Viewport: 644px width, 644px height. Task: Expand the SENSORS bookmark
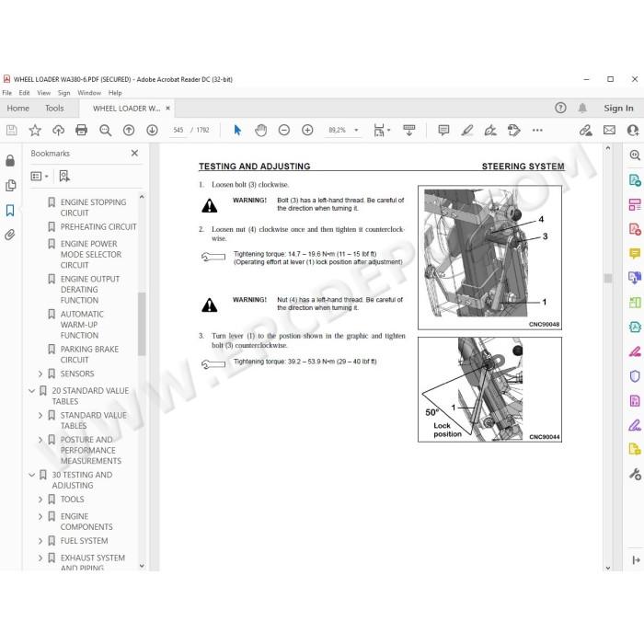coord(40,374)
